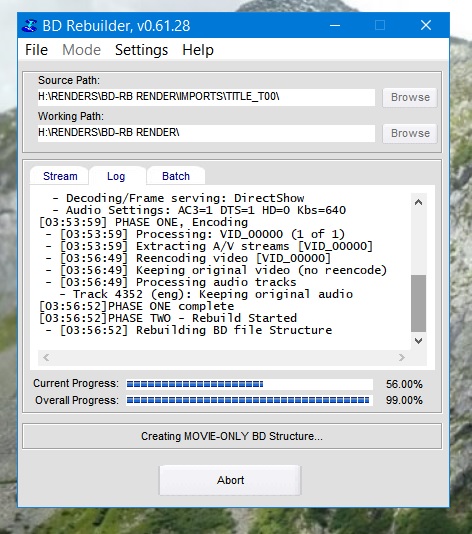Image resolution: width=472 pixels, height=534 pixels.
Task: Click the horizontal scroll left arrow
Action: click(x=46, y=357)
